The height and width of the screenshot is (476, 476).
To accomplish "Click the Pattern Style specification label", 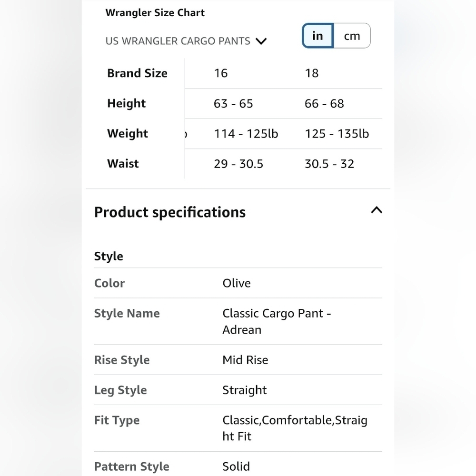I will [131, 466].
